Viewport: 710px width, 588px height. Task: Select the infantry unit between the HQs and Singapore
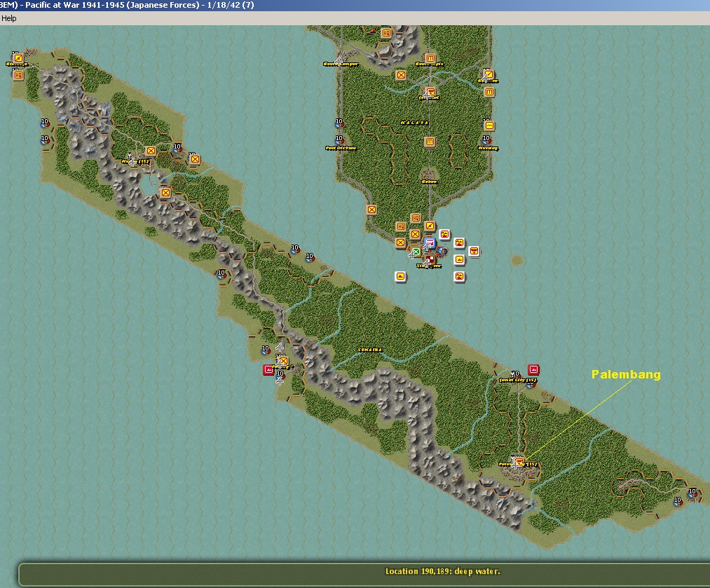click(415, 235)
